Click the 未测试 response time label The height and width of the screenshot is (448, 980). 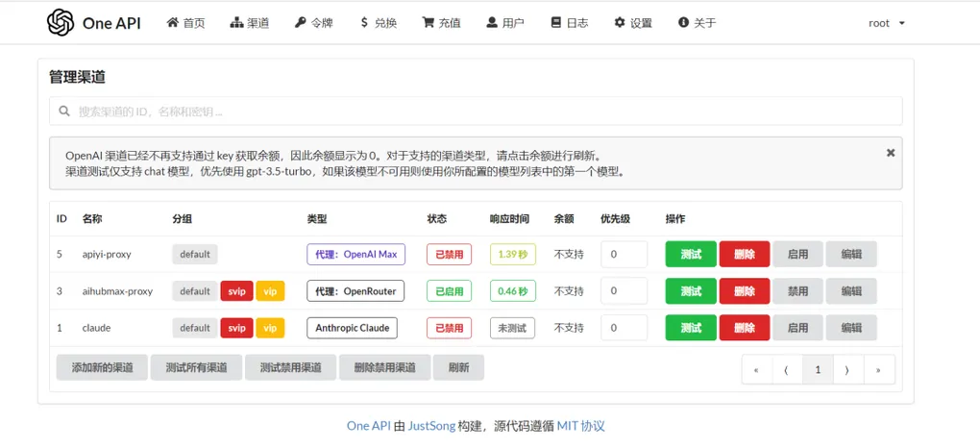(x=512, y=328)
